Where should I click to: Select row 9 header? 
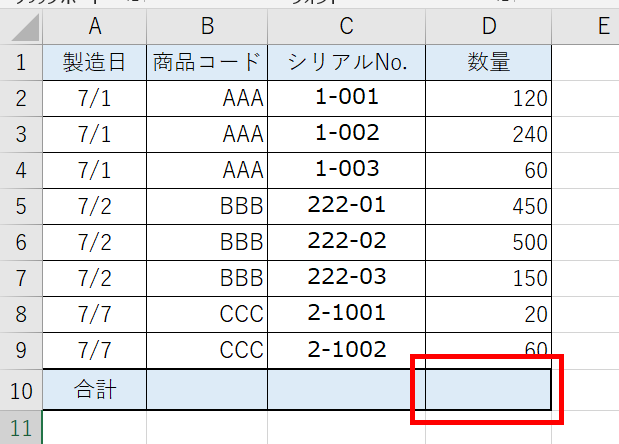pos(21,350)
